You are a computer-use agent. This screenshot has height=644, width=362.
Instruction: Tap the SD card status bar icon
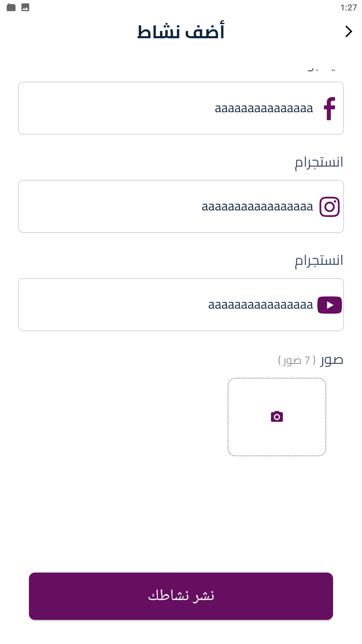tap(11, 7)
